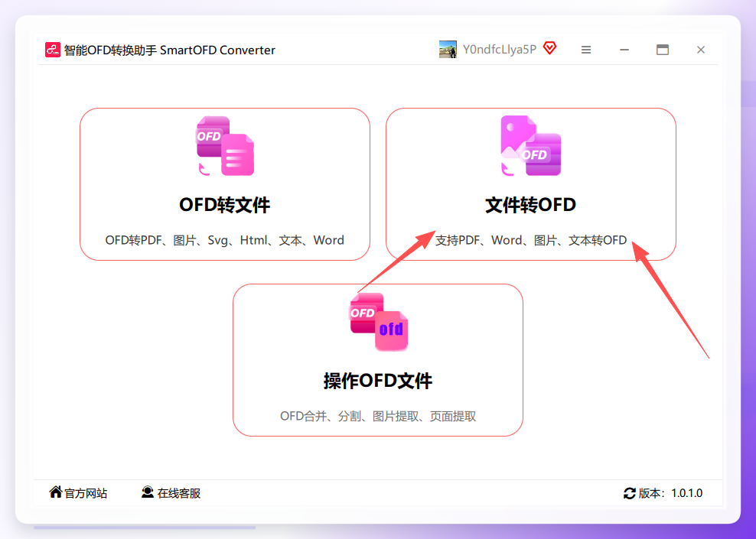Open the 文件转OFD image-to-OFD icon
The image size is (756, 539).
tap(531, 146)
